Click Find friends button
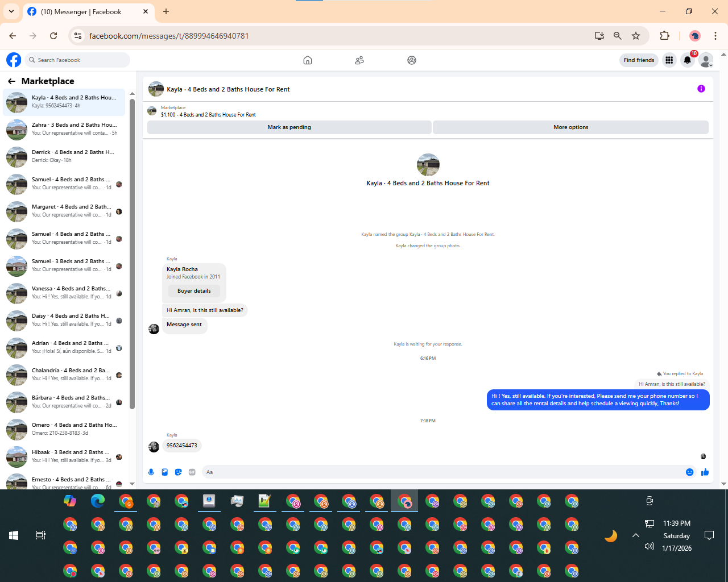Image resolution: width=728 pixels, height=582 pixels. (x=639, y=60)
